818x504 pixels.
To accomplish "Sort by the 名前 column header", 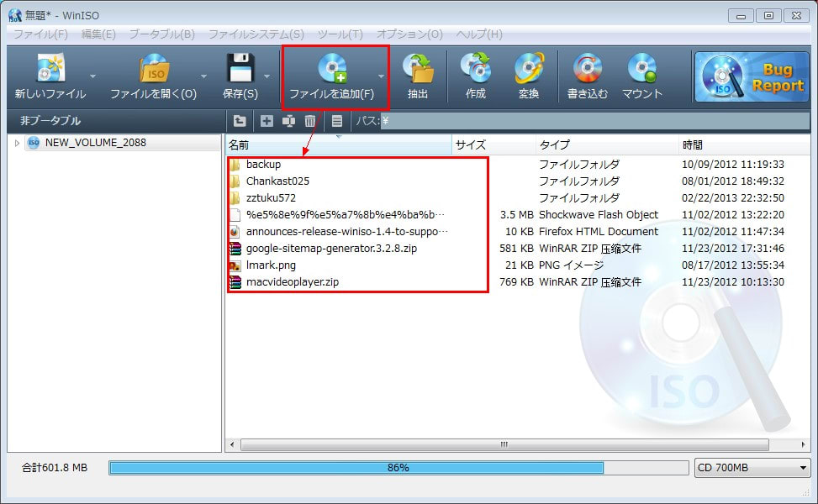I will [x=339, y=144].
